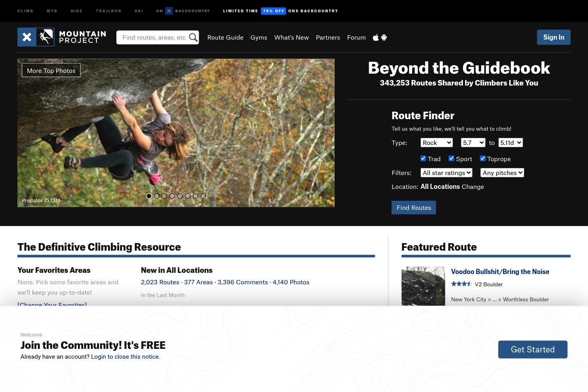Click the search magnifier icon

pos(193,37)
